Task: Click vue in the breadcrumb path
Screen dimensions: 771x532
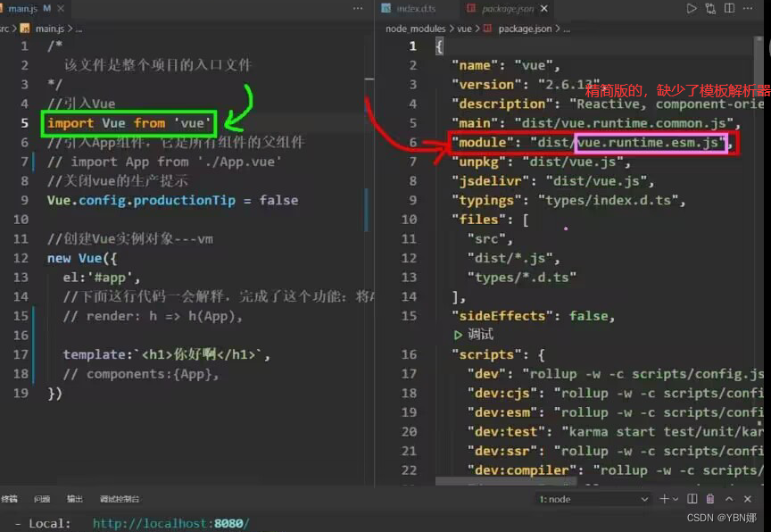Action: pos(464,29)
